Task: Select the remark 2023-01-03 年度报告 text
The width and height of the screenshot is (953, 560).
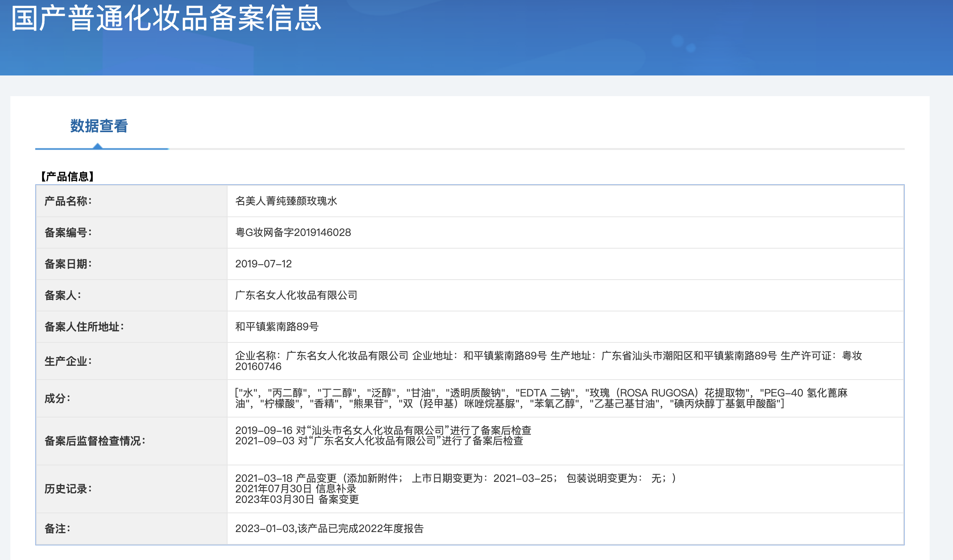Action: tap(329, 529)
